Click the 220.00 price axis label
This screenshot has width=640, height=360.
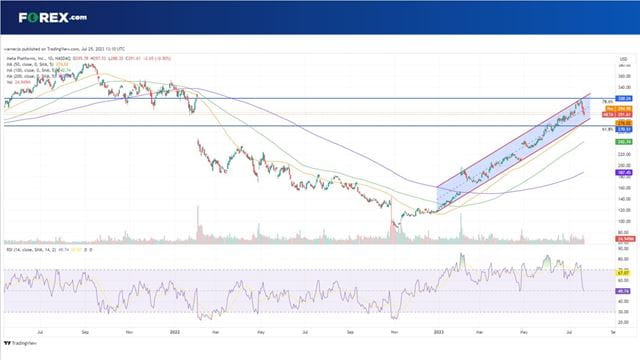click(624, 154)
